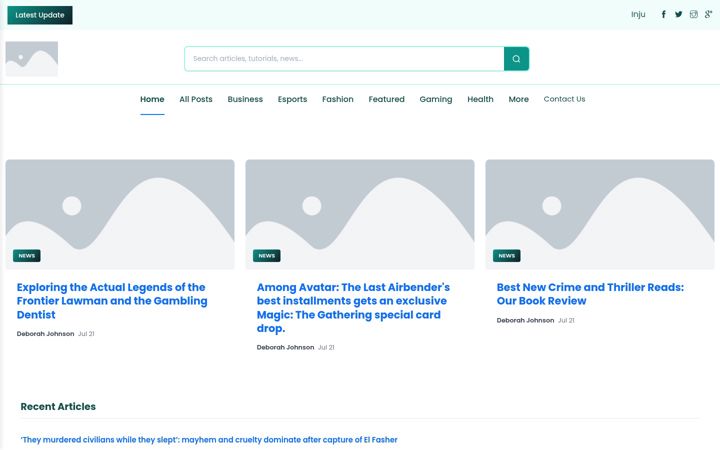Viewport: 720px width, 450px height.
Task: Click the Latest Update button
Action: point(40,15)
